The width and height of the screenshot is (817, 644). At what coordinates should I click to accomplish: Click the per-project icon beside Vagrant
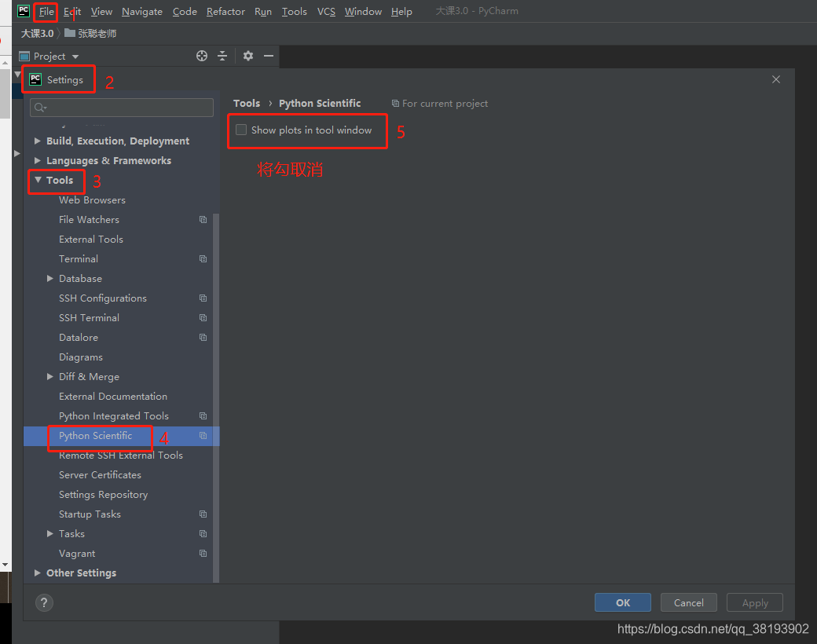[x=203, y=554]
